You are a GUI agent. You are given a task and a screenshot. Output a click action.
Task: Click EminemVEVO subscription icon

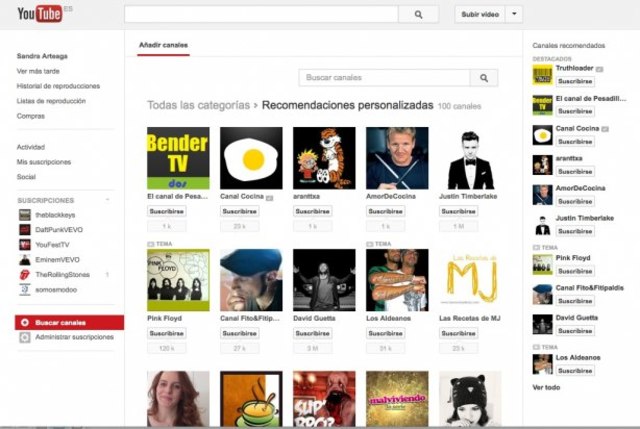(x=25, y=260)
